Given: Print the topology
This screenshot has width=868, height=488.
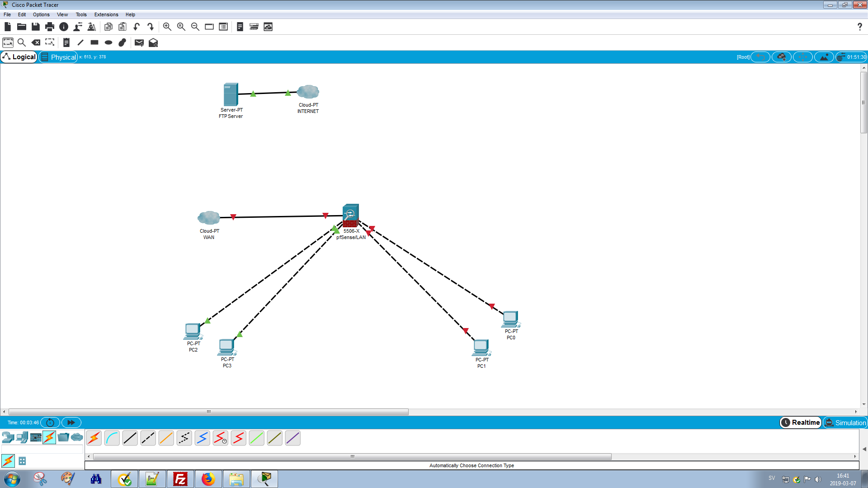Looking at the screenshot, I should [50, 27].
